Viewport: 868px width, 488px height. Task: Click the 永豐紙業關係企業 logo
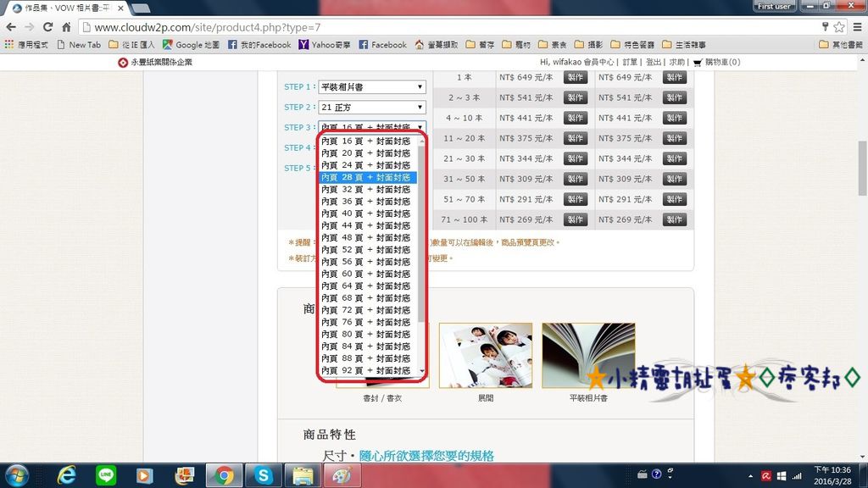click(x=155, y=62)
